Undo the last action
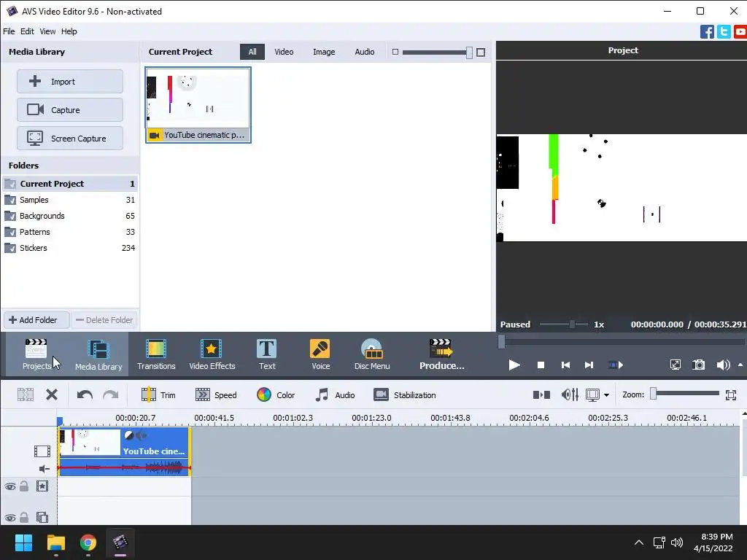This screenshot has width=747, height=560. (x=85, y=394)
